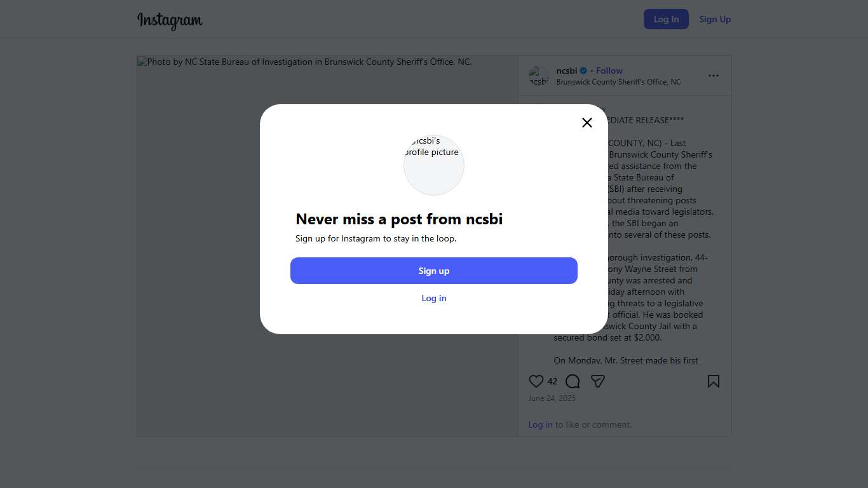Open the ncsbi username link
Image resolution: width=868 pixels, height=488 pixels.
567,71
